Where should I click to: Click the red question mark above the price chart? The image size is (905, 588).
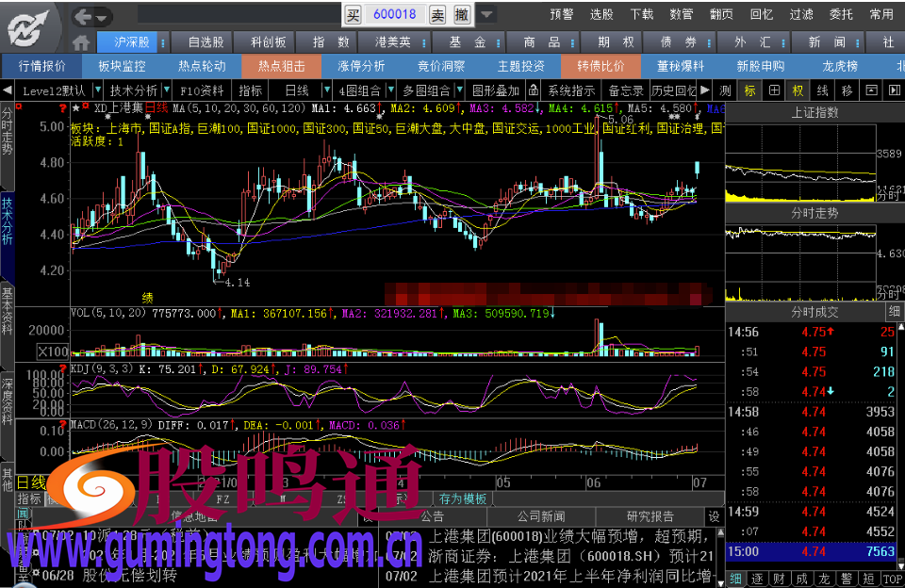pyautogui.click(x=63, y=108)
